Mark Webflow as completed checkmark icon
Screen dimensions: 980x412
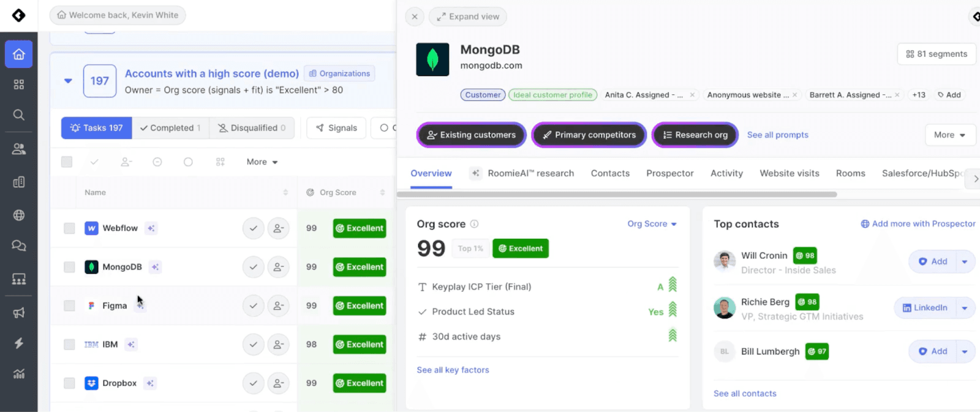click(x=253, y=228)
